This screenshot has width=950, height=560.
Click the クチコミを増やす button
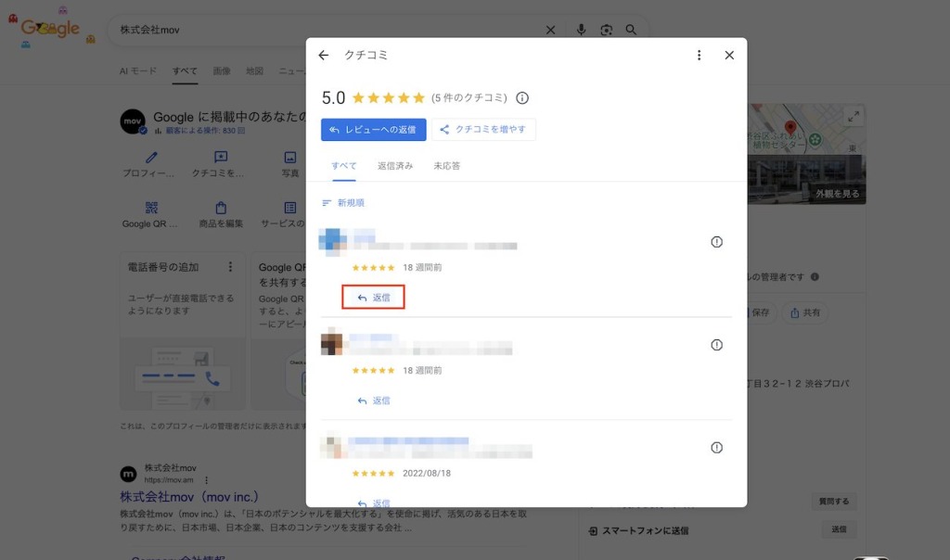483,130
